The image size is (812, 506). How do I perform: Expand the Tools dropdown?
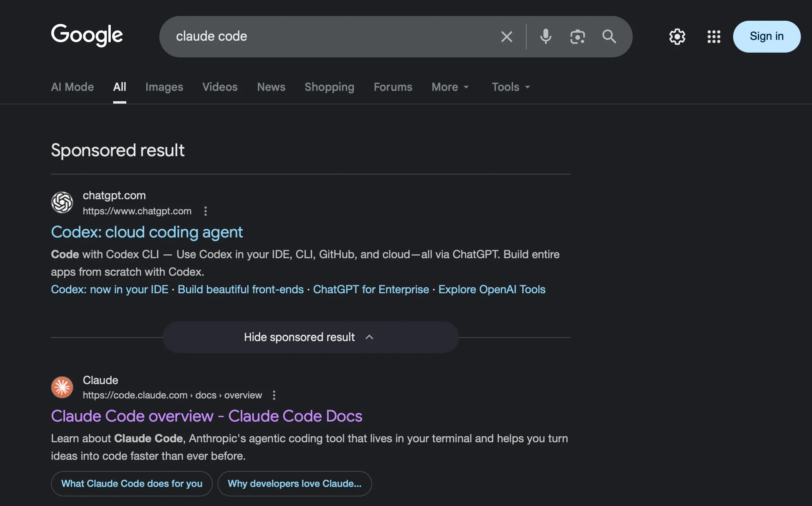click(x=511, y=87)
